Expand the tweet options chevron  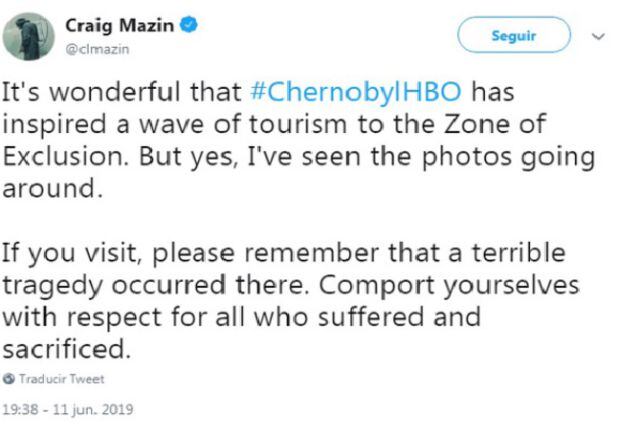tap(600, 36)
